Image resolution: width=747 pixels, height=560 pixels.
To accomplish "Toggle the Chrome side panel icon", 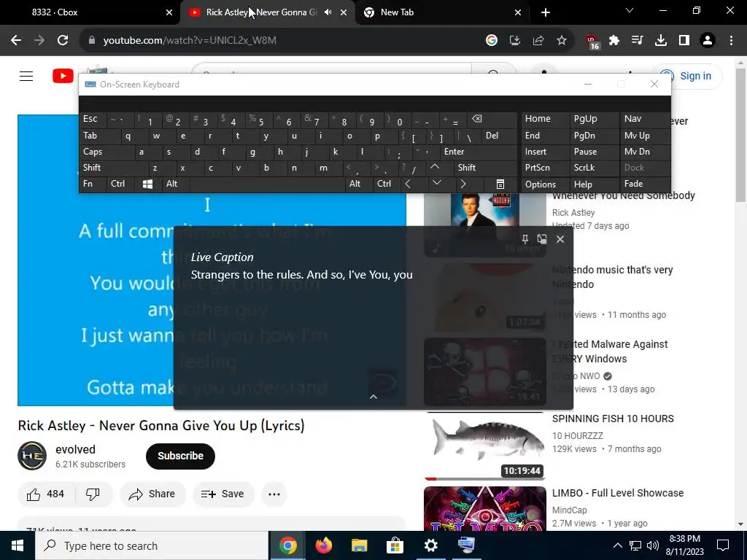I will point(684,40).
